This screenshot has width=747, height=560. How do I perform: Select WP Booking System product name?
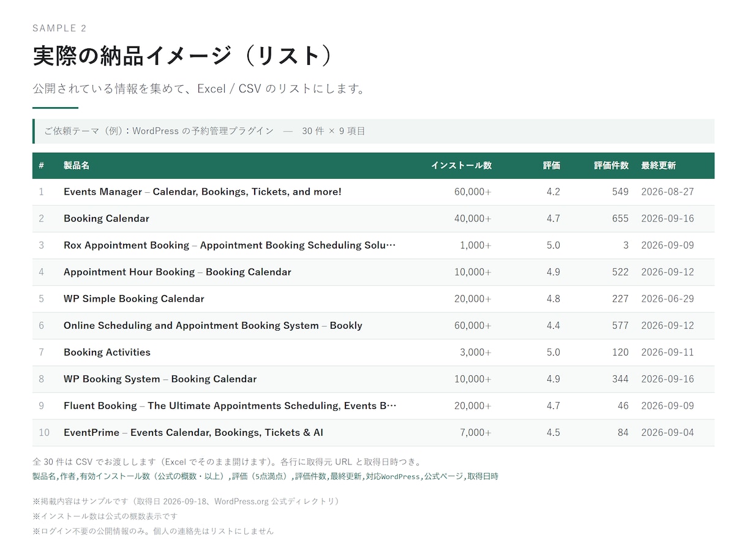coord(160,379)
